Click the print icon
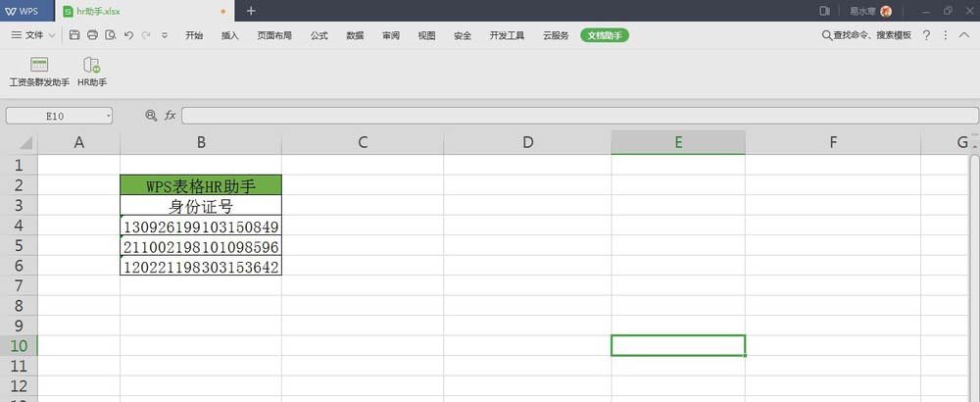 point(93,35)
